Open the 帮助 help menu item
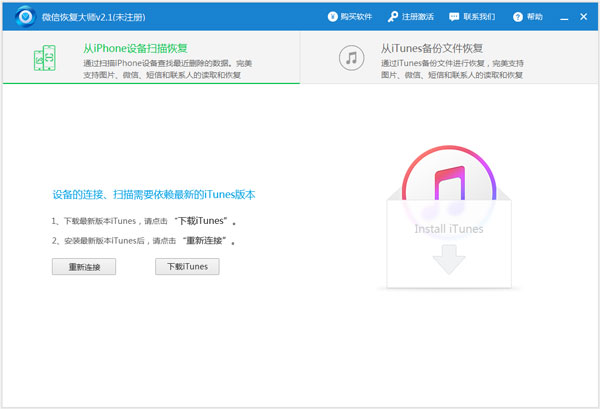The image size is (600, 409). click(x=534, y=17)
